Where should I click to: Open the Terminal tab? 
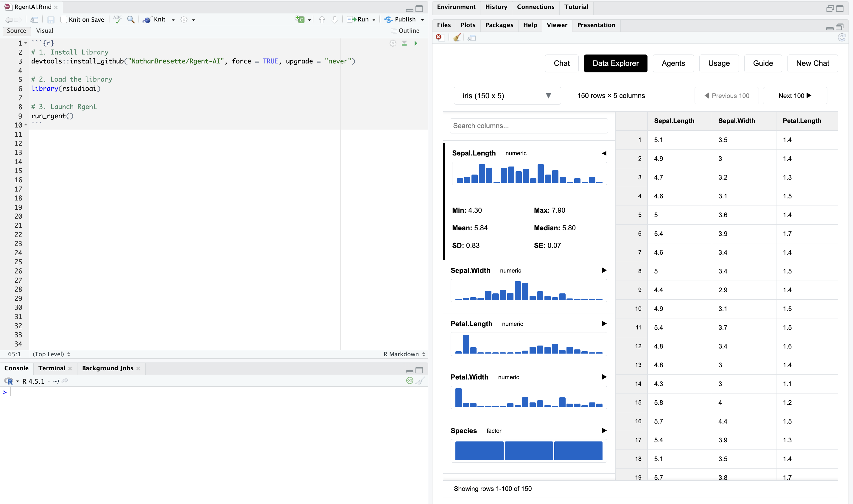(x=52, y=368)
